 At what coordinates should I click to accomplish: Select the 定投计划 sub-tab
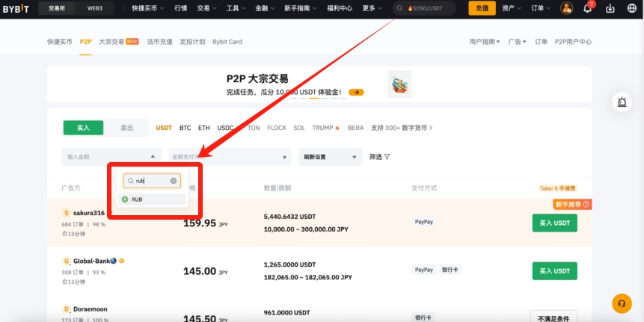(x=192, y=42)
